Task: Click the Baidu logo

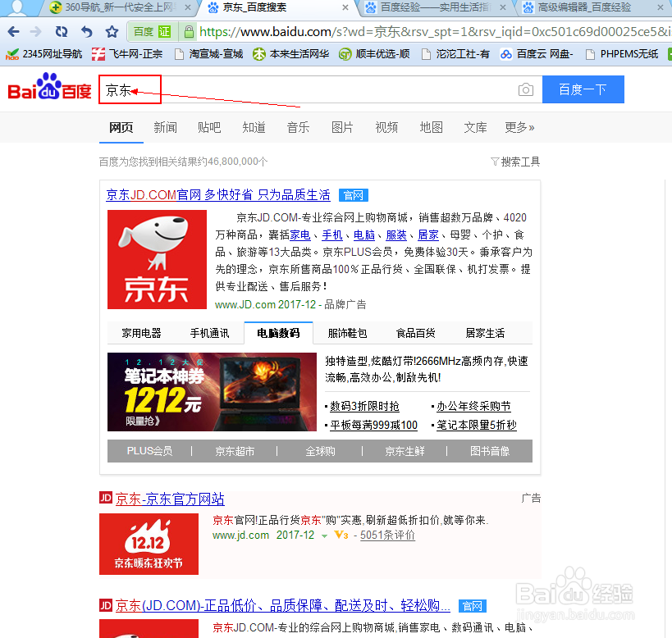Action: [49, 87]
